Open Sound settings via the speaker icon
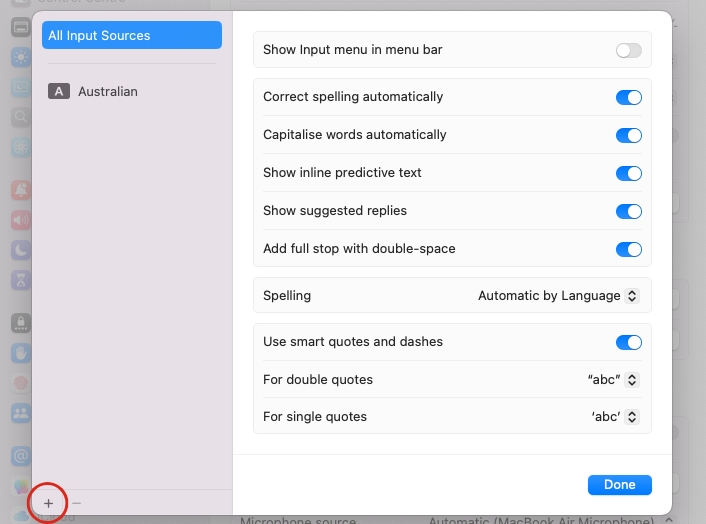This screenshot has height=524, width=706. pos(20,219)
